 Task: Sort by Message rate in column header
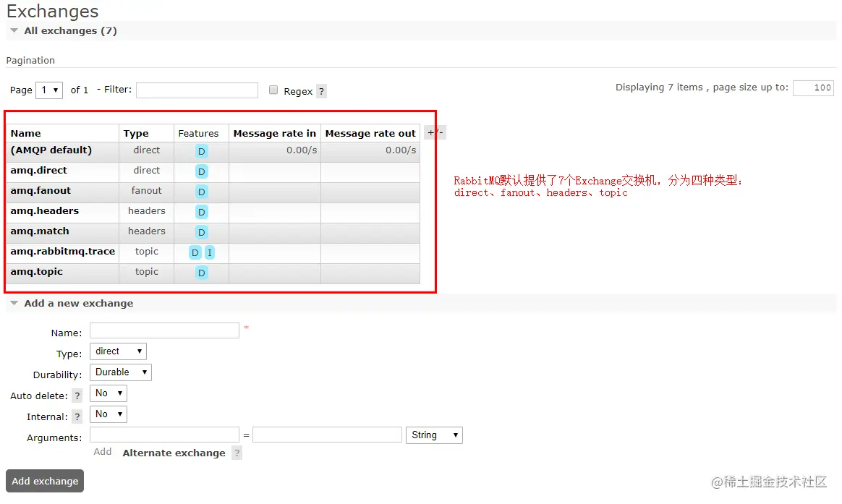[x=275, y=134]
